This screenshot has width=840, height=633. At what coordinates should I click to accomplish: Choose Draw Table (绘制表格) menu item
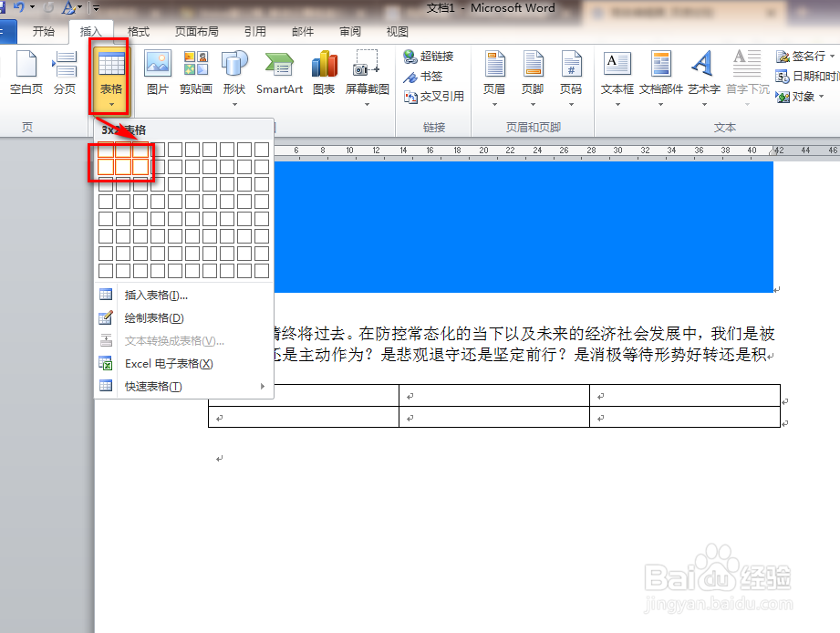point(183,318)
